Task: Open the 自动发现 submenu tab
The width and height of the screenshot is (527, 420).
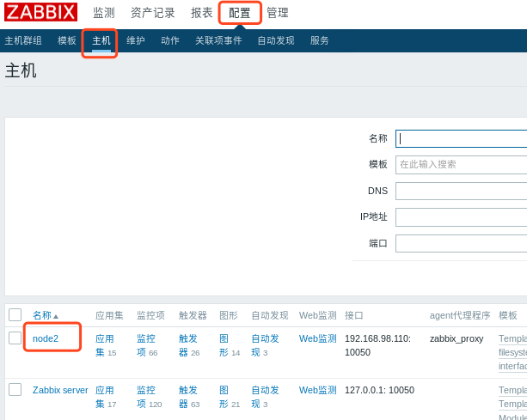Action: pos(275,40)
